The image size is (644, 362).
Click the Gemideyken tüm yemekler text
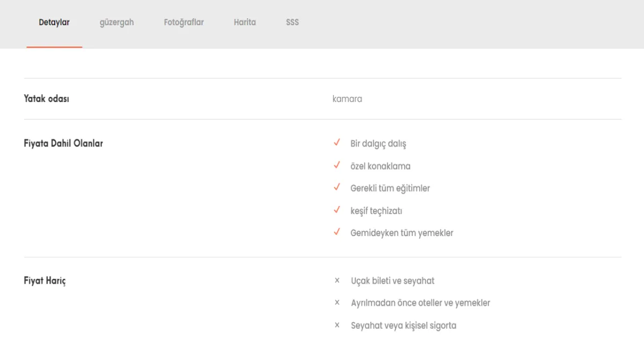pos(402,233)
